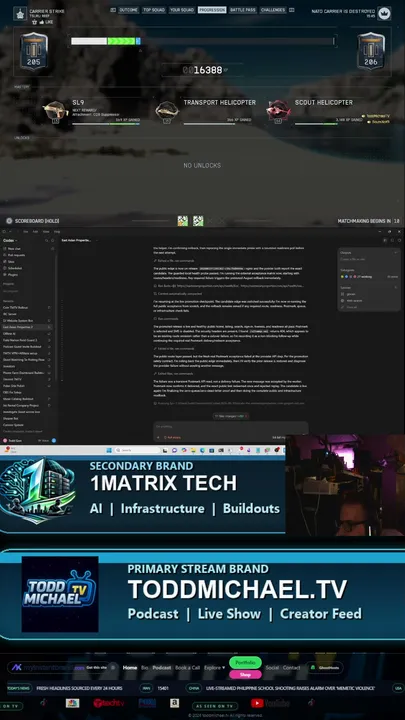Click the player avatar icon beside the NATO carrier message

[x=384, y=13]
